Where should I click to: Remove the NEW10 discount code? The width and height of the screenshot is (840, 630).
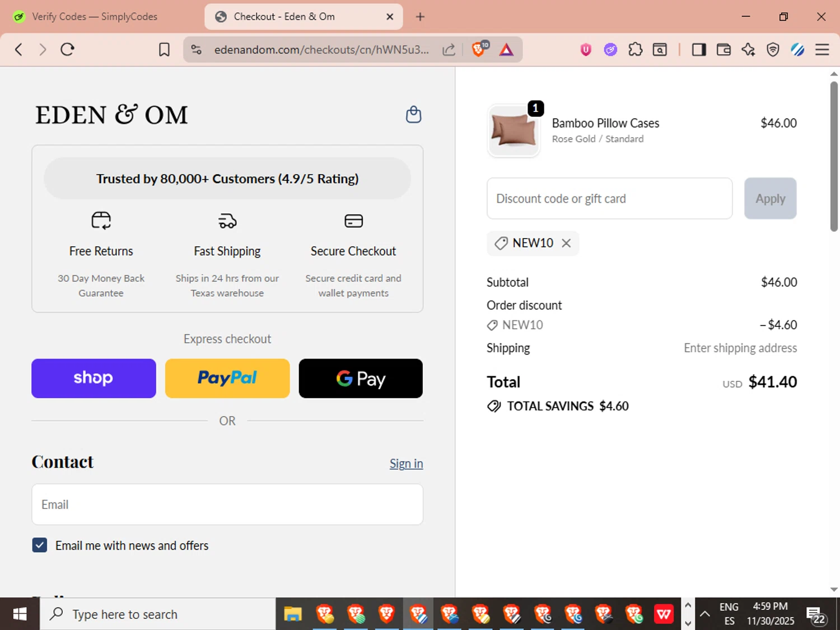click(566, 243)
